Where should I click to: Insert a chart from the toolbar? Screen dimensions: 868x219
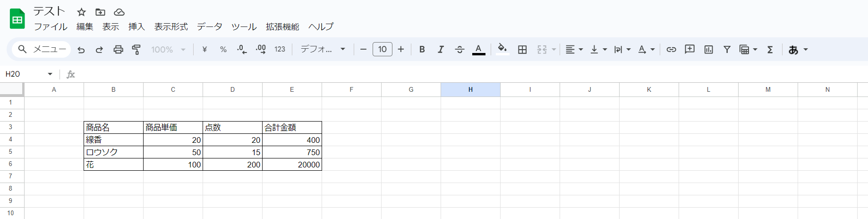click(x=708, y=50)
